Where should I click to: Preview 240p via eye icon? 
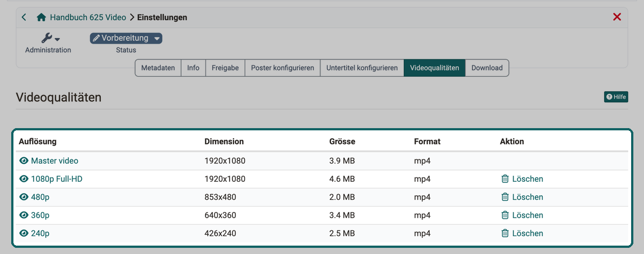click(x=24, y=233)
